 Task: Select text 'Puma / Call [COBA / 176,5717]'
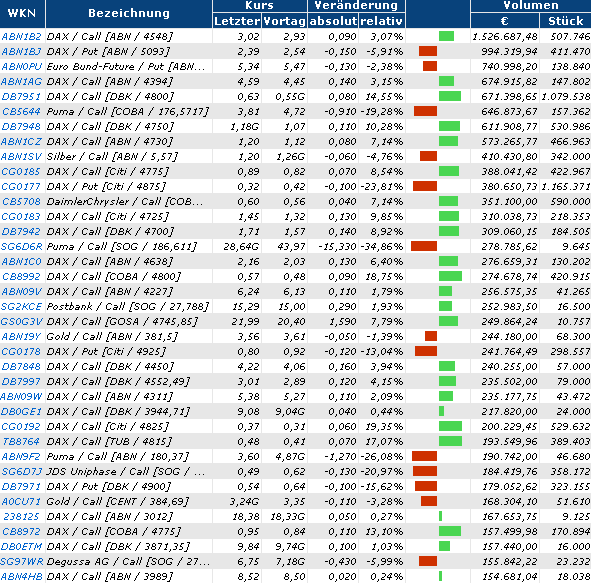pos(128,112)
